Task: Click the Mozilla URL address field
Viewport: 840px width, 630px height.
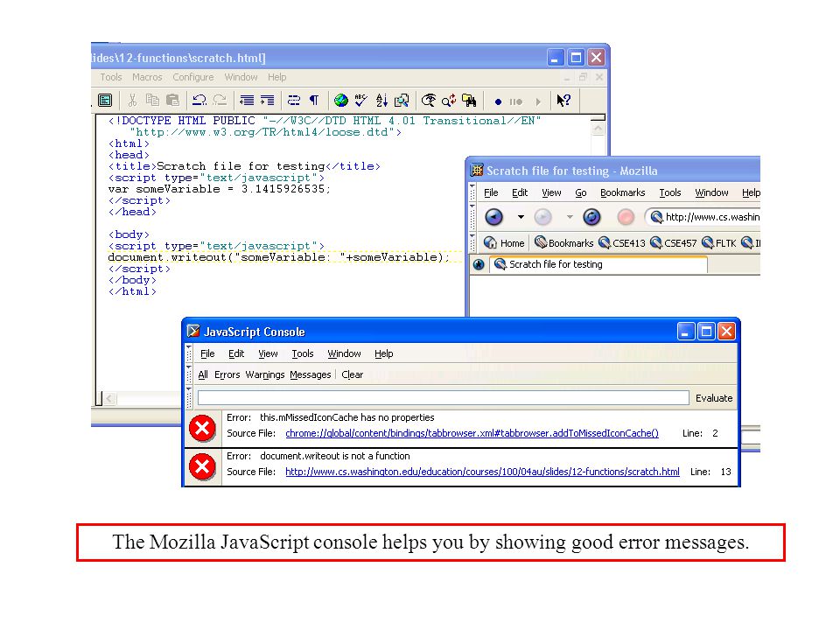Action: click(x=703, y=217)
